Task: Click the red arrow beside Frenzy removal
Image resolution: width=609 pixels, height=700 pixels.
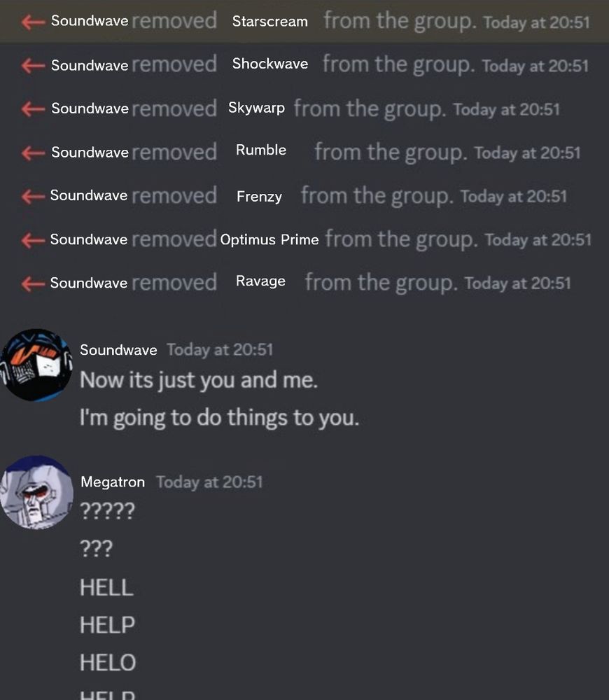Action: coord(33,196)
